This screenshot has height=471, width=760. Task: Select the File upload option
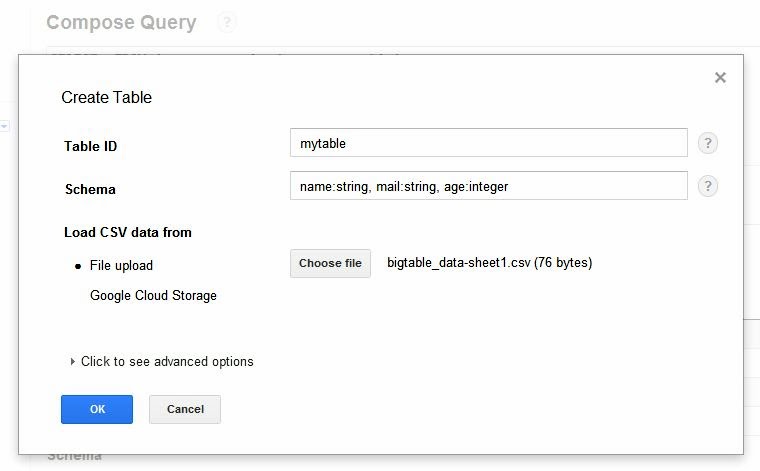click(x=120, y=266)
